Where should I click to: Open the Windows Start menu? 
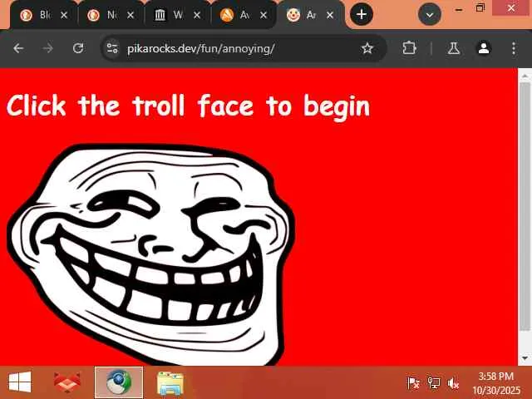[x=20, y=382]
